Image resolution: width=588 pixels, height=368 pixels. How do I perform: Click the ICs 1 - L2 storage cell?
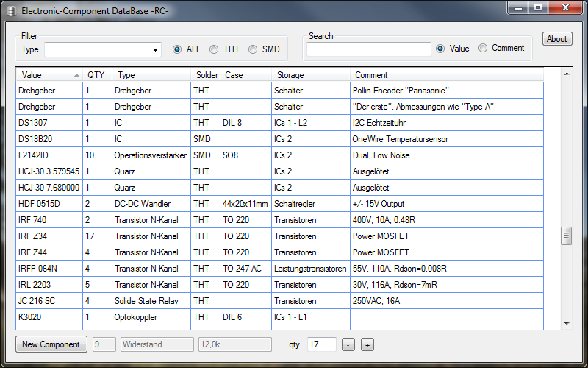311,123
